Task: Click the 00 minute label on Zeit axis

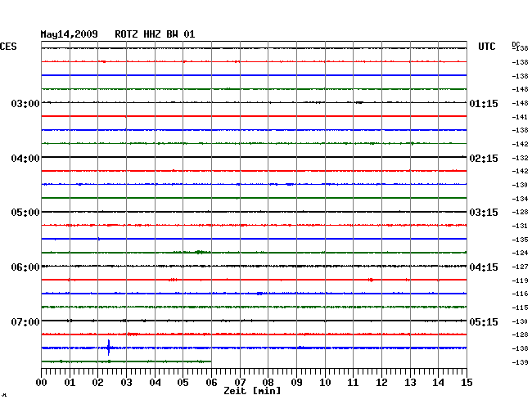Action: [x=42, y=382]
